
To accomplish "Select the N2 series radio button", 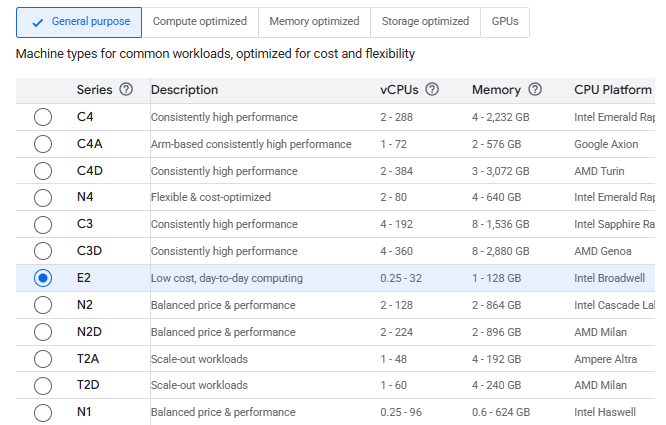I will click(x=43, y=305).
